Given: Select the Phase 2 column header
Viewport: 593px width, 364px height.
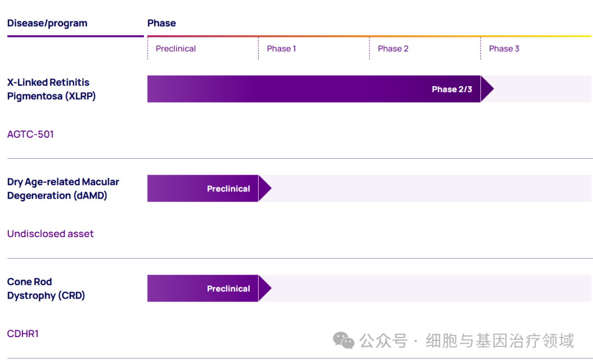Looking at the screenshot, I should (x=393, y=49).
